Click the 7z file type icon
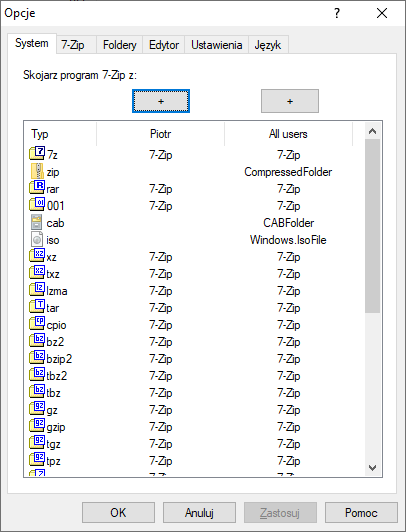 [x=37, y=153]
